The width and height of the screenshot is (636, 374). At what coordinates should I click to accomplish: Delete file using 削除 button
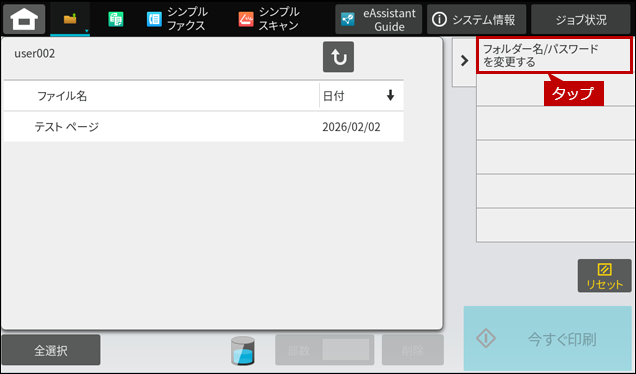pyautogui.click(x=413, y=350)
